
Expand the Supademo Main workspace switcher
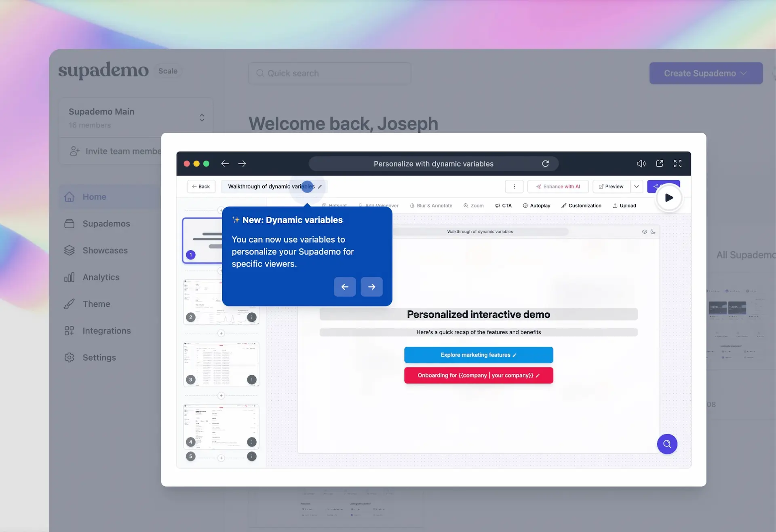(135, 118)
